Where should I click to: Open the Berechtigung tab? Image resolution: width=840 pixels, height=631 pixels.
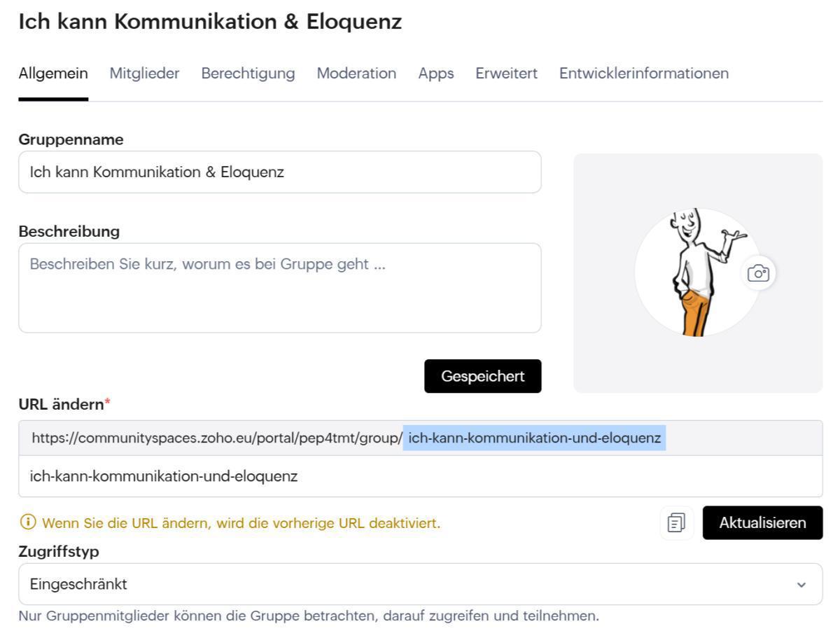coord(247,73)
